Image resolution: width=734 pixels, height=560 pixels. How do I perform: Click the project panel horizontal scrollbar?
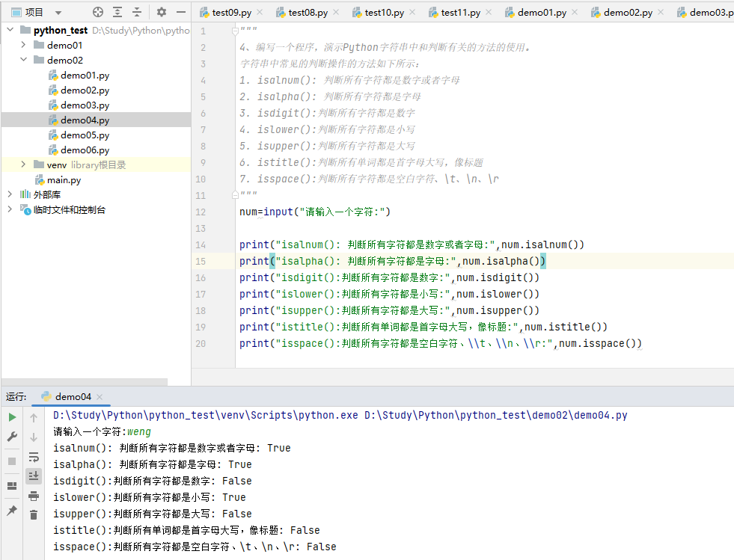click(85, 382)
